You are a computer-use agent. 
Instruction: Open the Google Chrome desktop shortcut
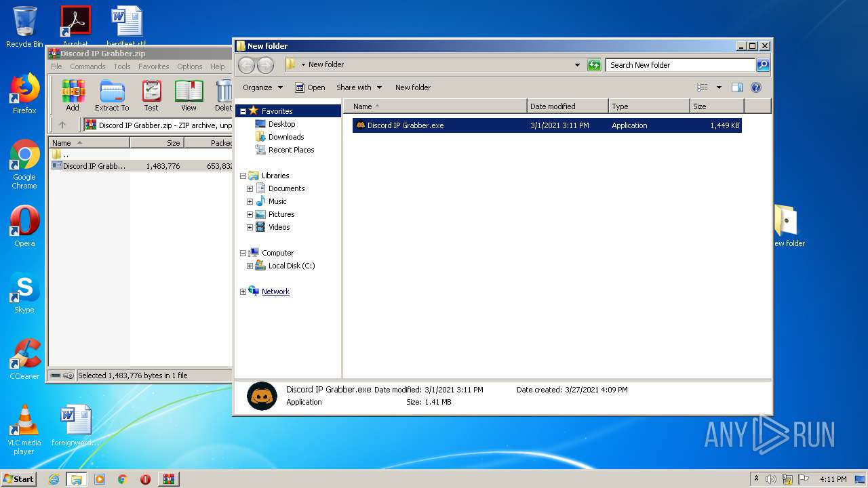tap(24, 164)
